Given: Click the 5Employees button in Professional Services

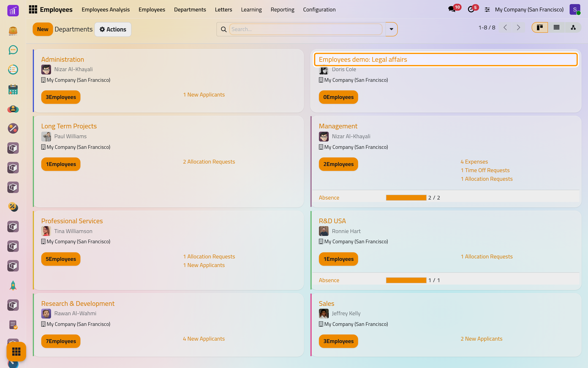Looking at the screenshot, I should click(x=61, y=259).
